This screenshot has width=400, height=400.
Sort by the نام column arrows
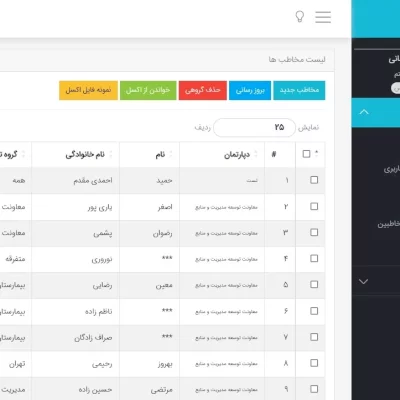(x=171, y=154)
